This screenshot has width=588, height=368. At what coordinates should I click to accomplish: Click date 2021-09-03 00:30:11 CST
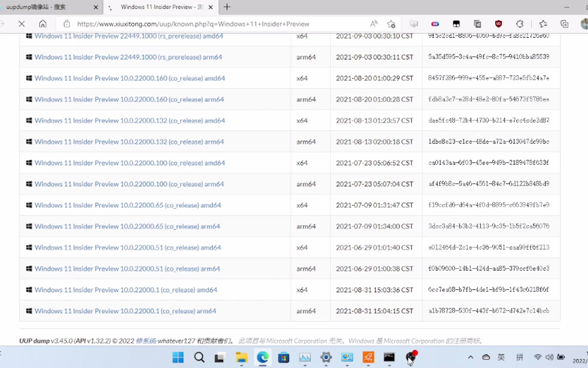coord(374,57)
